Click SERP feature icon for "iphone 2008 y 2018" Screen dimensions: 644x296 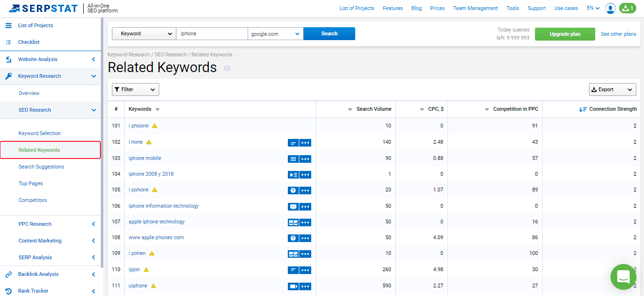tap(293, 174)
